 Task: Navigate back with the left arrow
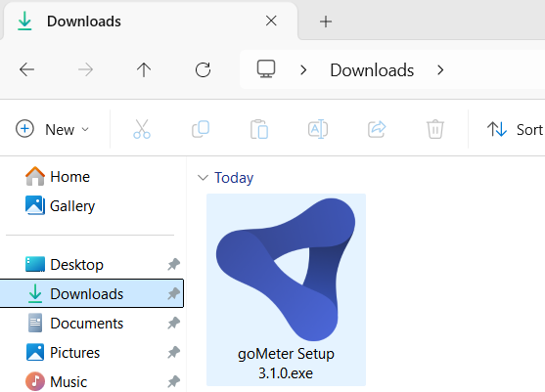tap(26, 69)
